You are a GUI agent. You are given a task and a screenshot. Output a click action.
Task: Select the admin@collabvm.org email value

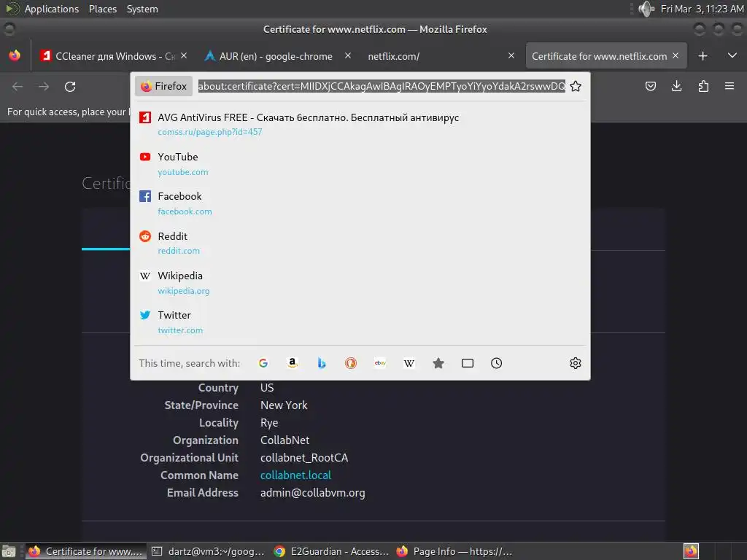pyautogui.click(x=312, y=493)
